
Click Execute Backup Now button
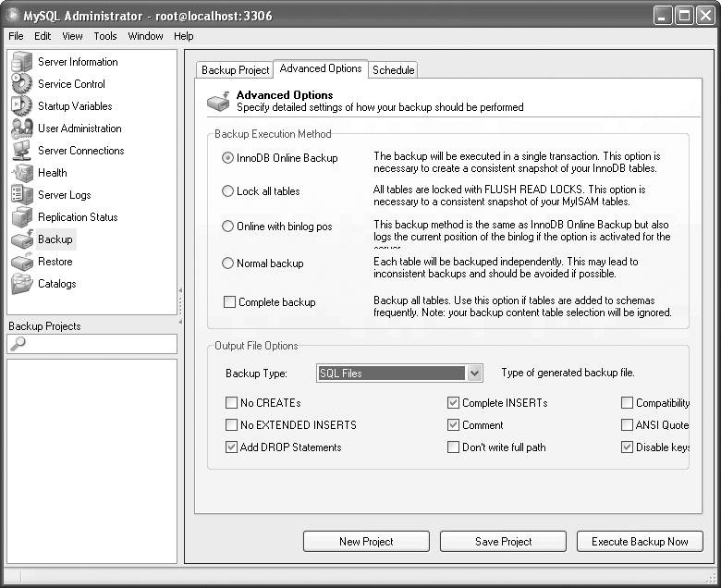tap(640, 542)
